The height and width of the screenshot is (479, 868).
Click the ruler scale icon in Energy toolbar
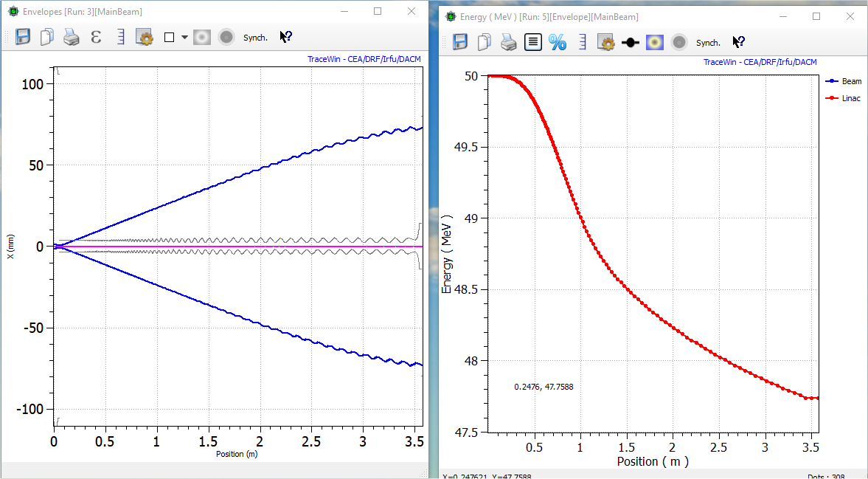pos(583,43)
